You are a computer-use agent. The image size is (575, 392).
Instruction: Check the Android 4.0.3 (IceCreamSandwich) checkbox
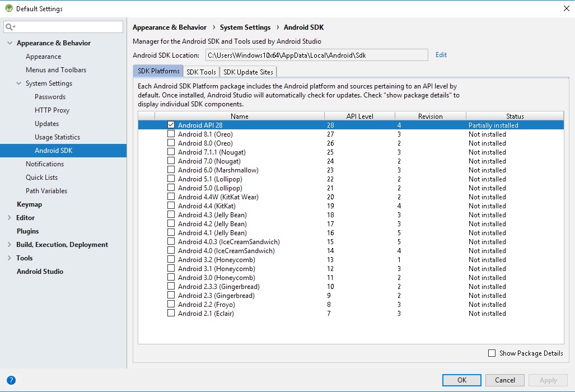(x=171, y=241)
